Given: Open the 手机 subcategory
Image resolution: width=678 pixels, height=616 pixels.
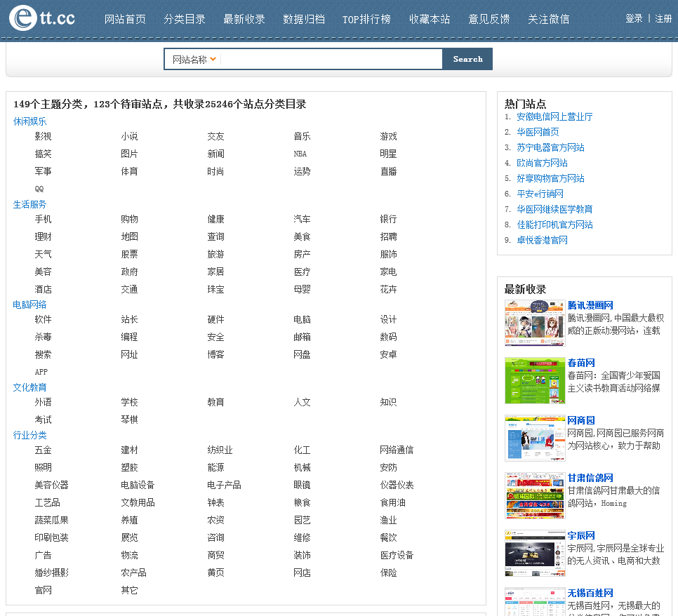Looking at the screenshot, I should pyautogui.click(x=44, y=219).
